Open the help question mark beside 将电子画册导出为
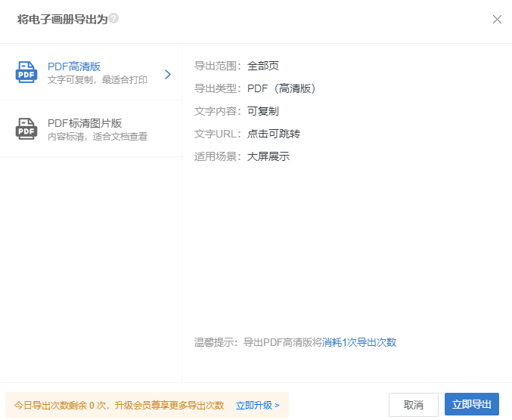This screenshot has height=420, width=512. tap(113, 18)
